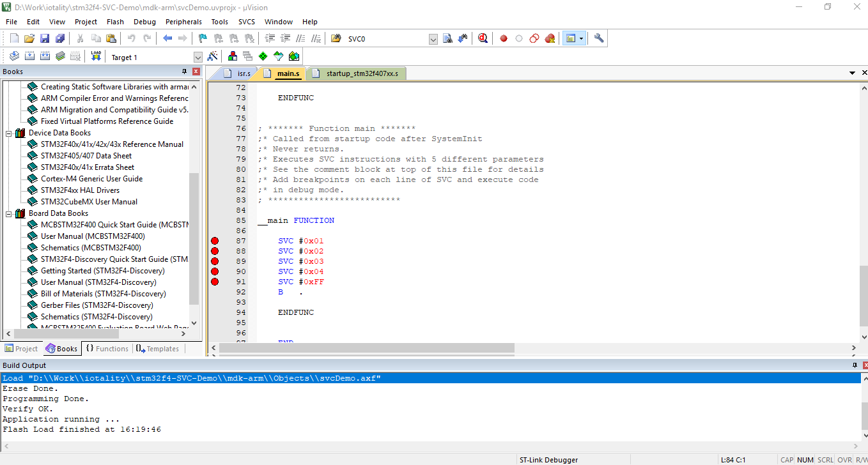
Task: Click the Undo arrow icon
Action: point(132,38)
